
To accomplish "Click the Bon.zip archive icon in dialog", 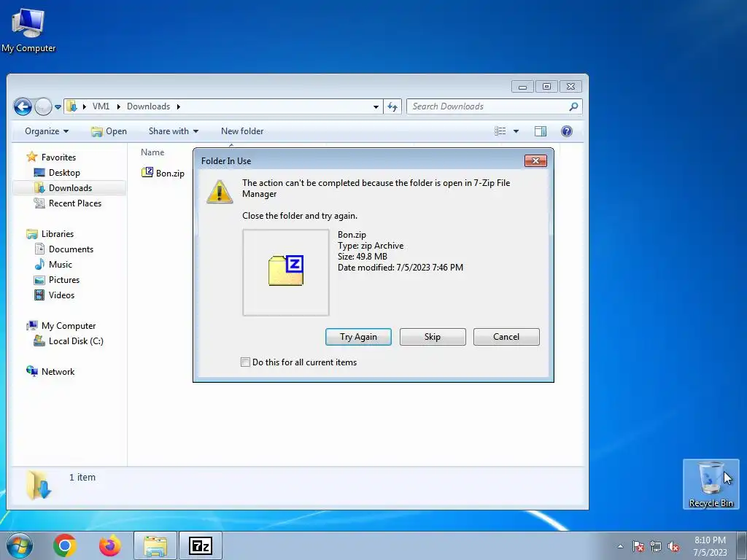I will [x=286, y=272].
